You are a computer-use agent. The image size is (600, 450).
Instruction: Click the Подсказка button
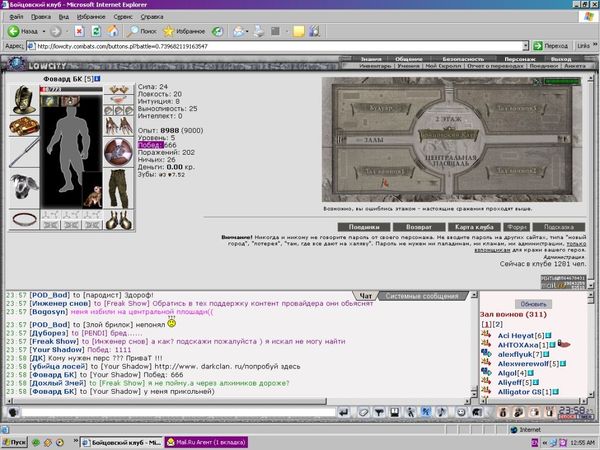(559, 227)
